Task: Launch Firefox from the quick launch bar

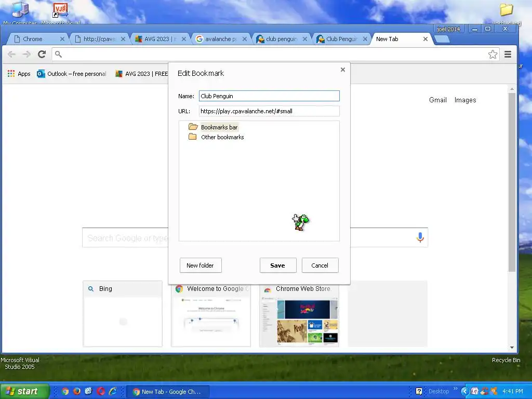Action: point(77,391)
